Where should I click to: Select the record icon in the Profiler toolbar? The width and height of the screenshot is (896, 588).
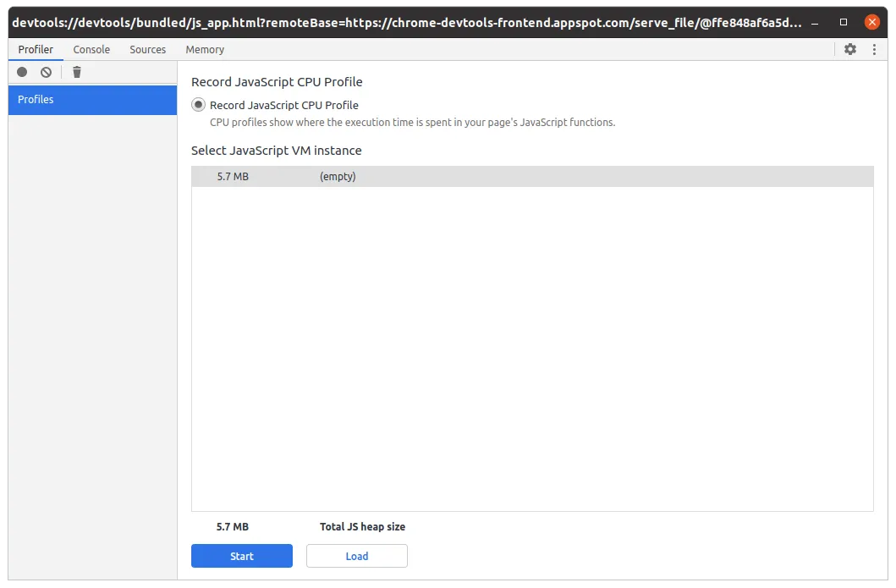click(21, 72)
